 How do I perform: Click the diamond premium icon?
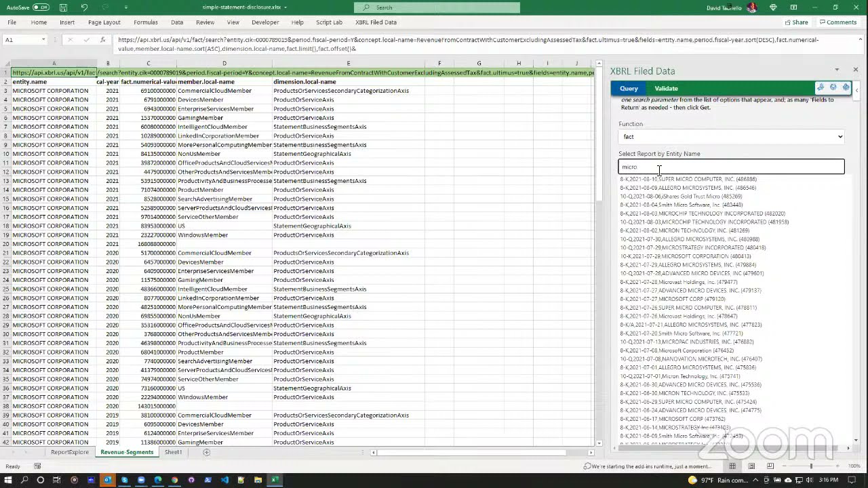pos(773,7)
